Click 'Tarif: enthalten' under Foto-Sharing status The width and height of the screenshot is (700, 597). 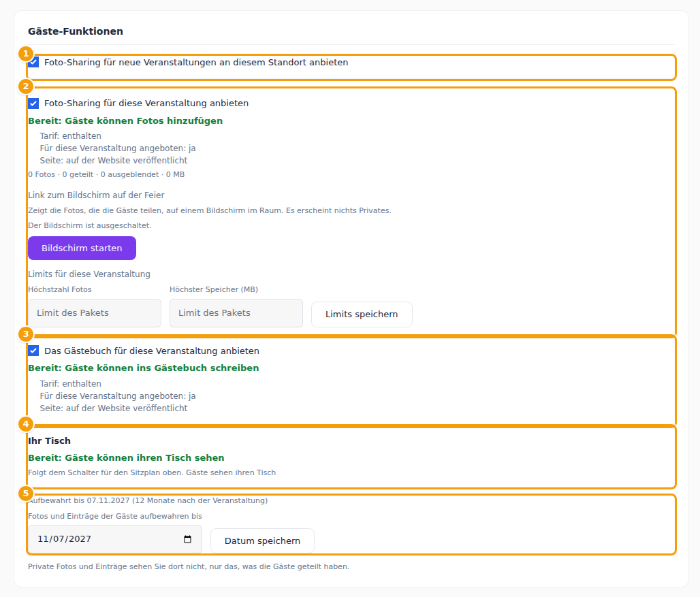[71, 136]
